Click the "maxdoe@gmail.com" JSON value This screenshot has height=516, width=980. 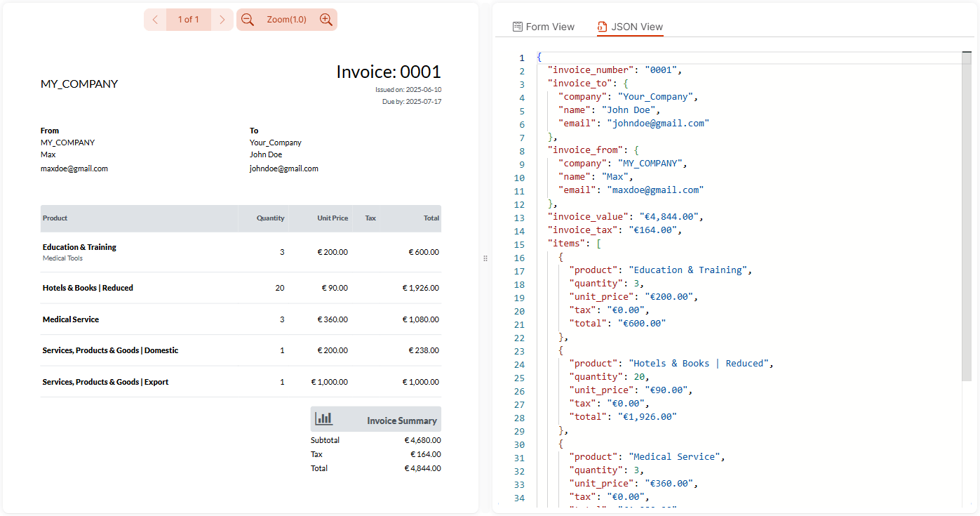(655, 190)
